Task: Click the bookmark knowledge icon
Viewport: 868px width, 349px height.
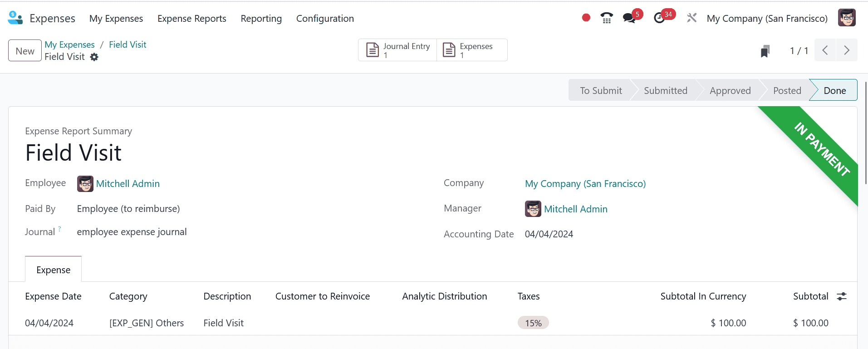Action: click(765, 51)
